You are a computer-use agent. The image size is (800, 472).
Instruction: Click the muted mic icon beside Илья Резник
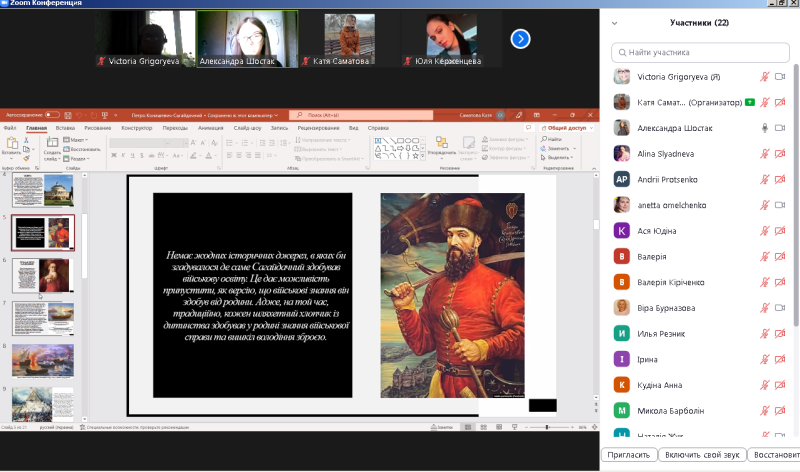[764, 334]
